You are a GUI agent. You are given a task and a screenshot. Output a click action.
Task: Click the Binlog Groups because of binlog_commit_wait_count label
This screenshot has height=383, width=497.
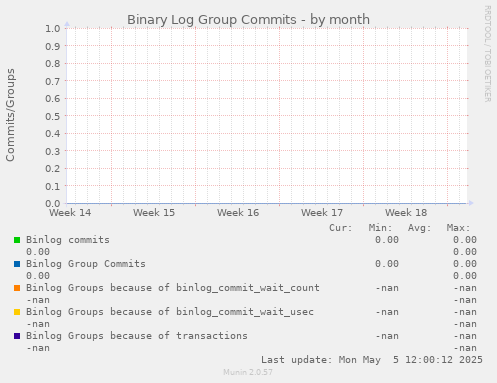(173, 288)
